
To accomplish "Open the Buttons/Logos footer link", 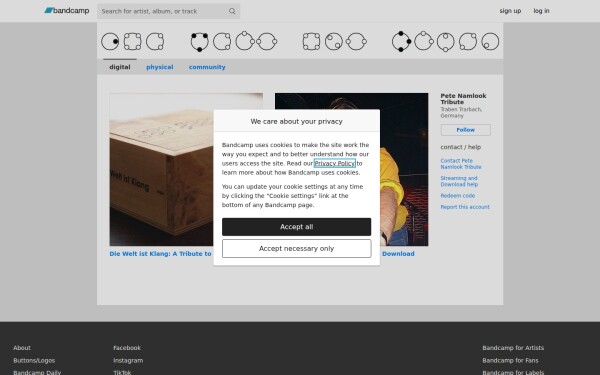I will tap(34, 360).
